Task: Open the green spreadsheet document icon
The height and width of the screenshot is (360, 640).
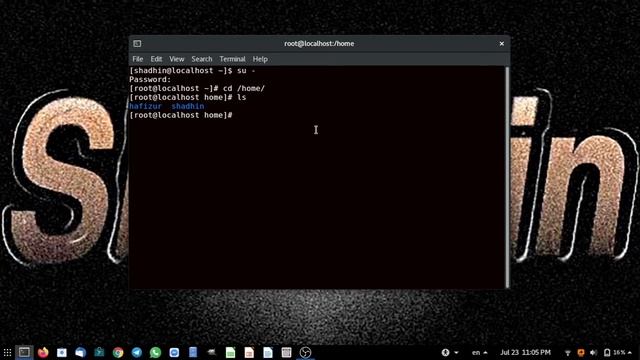Action: pos(230,352)
